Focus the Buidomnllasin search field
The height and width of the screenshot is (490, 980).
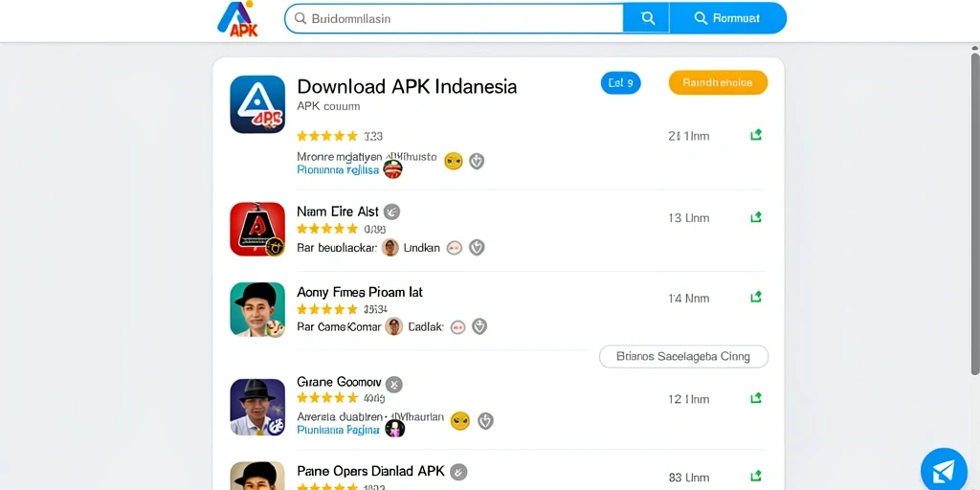pos(454,18)
